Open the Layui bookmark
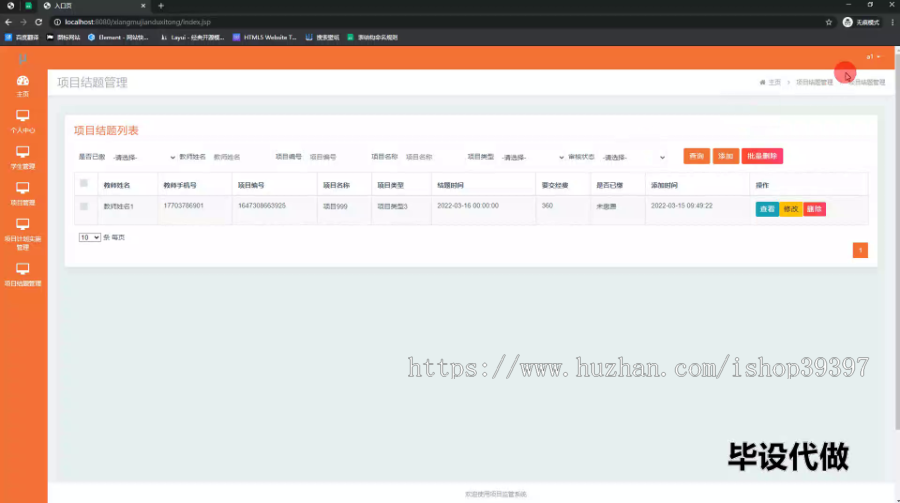 click(192, 37)
